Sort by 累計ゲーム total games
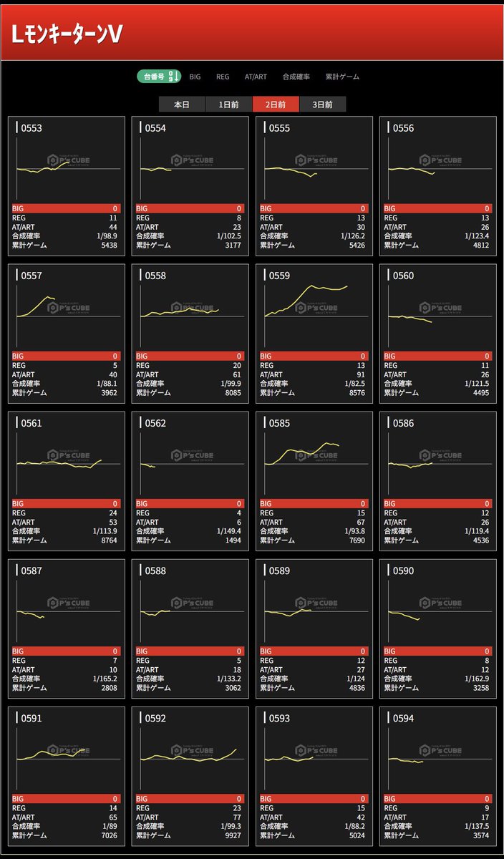 pos(342,77)
